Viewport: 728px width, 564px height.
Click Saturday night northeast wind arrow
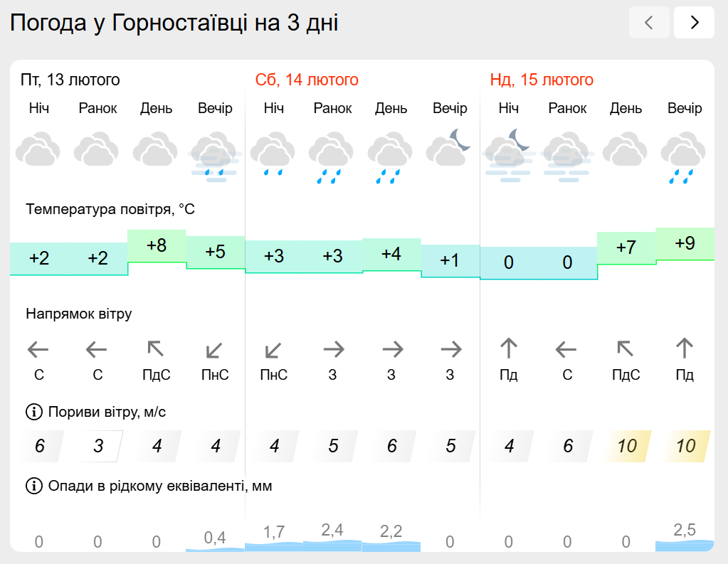273,350
